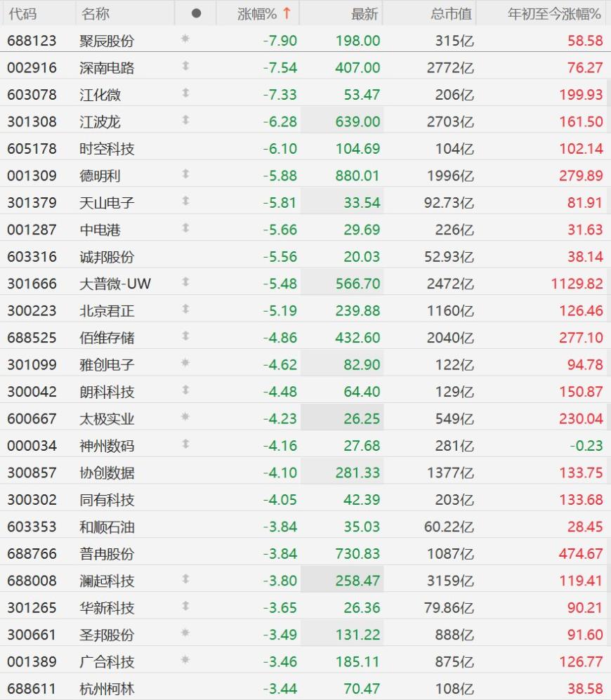Click market cap 549亿
The height and width of the screenshot is (700, 611).
point(454,418)
